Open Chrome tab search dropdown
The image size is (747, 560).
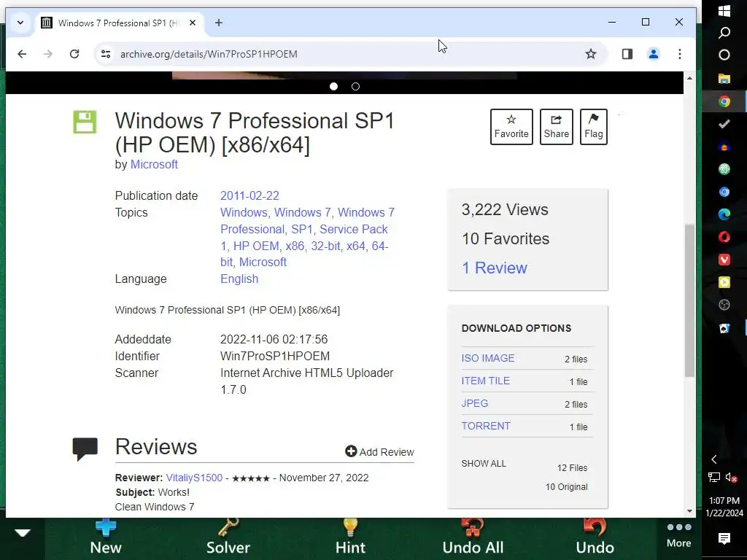click(20, 23)
